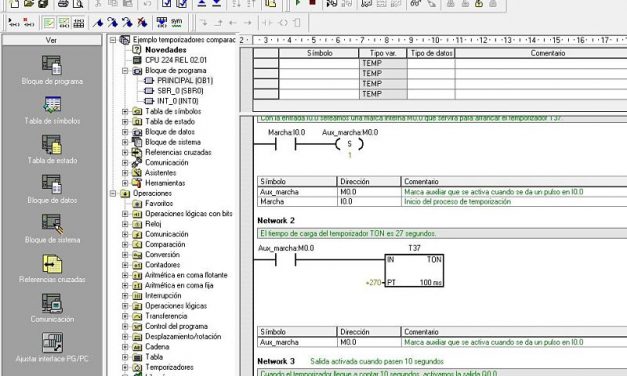Click the Next bookmark flag icon

(x=112, y=23)
